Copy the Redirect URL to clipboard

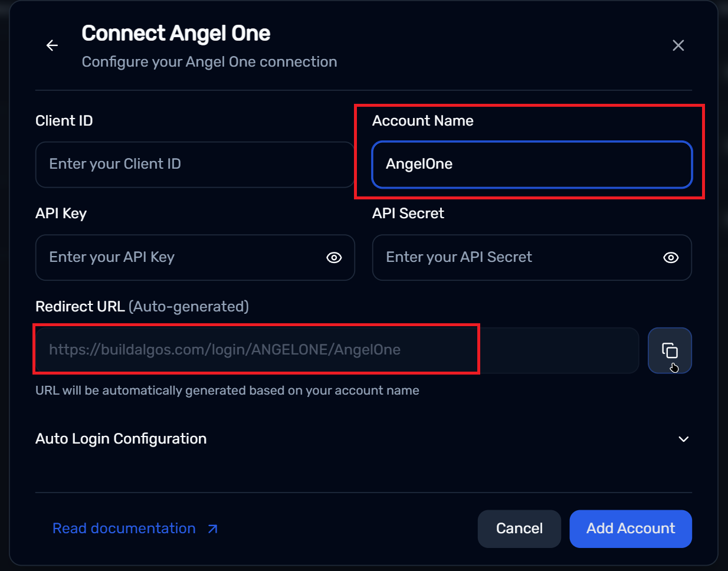(x=670, y=350)
